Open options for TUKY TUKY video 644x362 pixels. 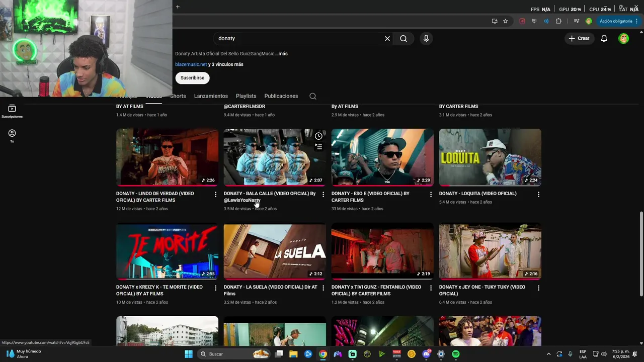pyautogui.click(x=538, y=288)
